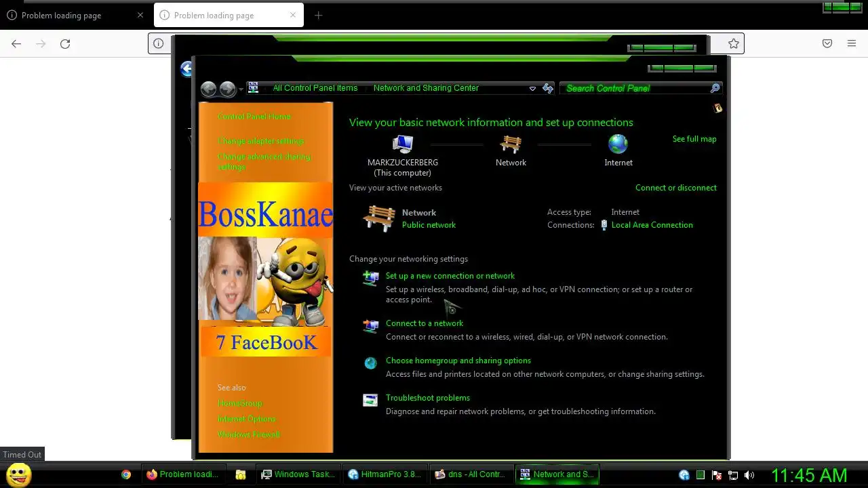Click the HitmanPro tray icon
The width and height of the screenshot is (868, 488).
684,475
